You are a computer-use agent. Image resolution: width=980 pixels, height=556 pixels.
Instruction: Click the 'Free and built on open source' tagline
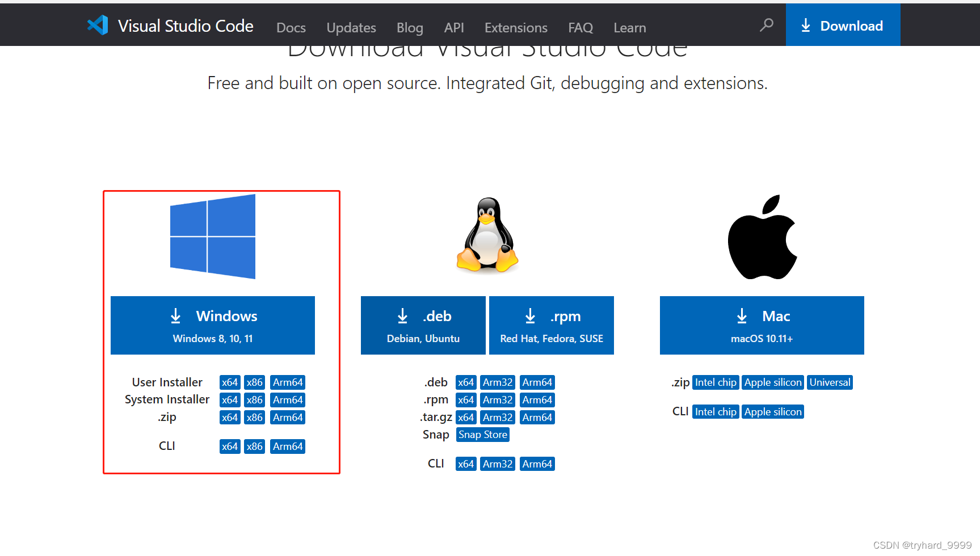coord(487,83)
